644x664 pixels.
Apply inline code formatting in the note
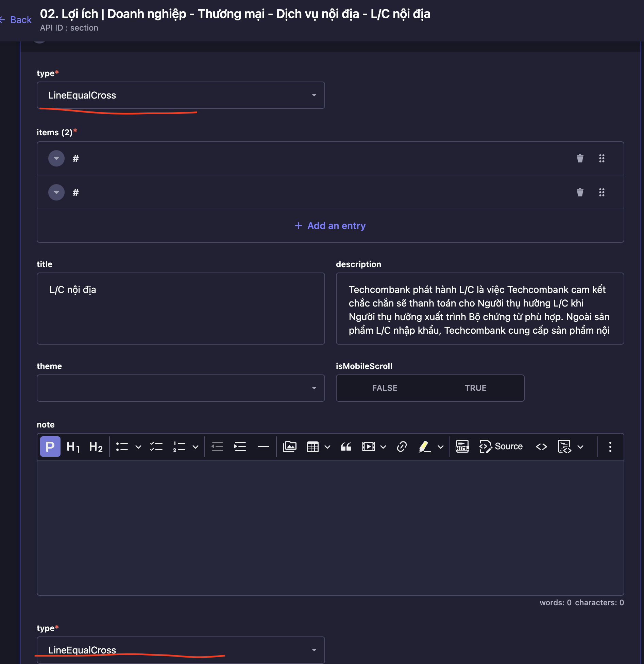541,446
